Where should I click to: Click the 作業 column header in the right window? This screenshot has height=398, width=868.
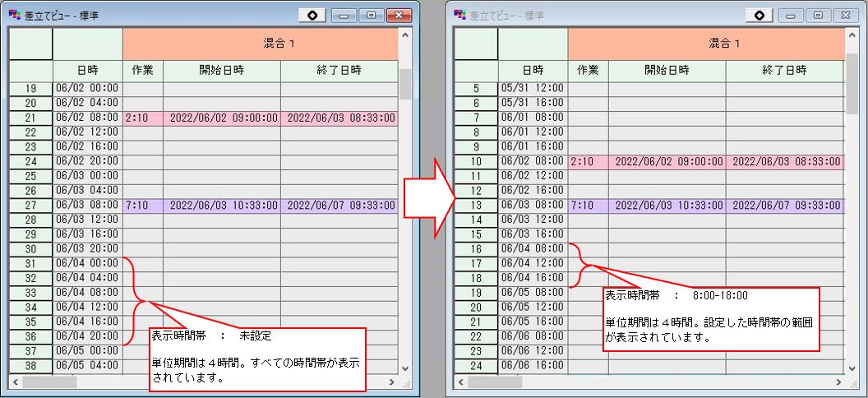click(x=589, y=70)
